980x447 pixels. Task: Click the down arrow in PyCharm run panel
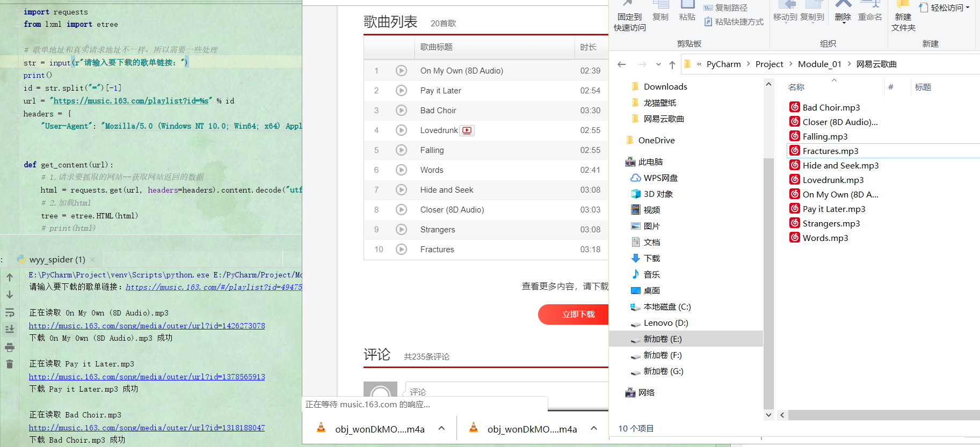pos(10,295)
